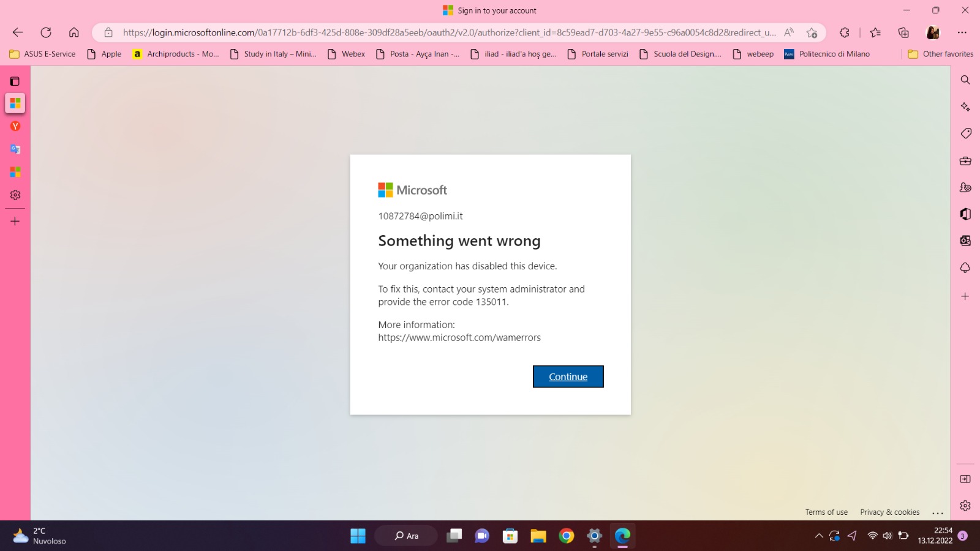Add a site to the Edge sidebar
980x551 pixels.
965,296
